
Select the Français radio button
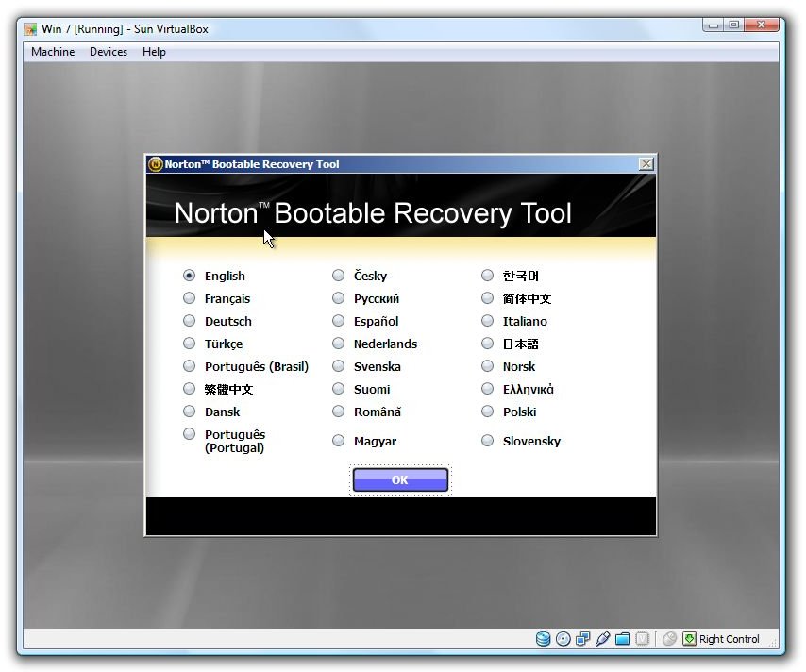[x=189, y=298]
